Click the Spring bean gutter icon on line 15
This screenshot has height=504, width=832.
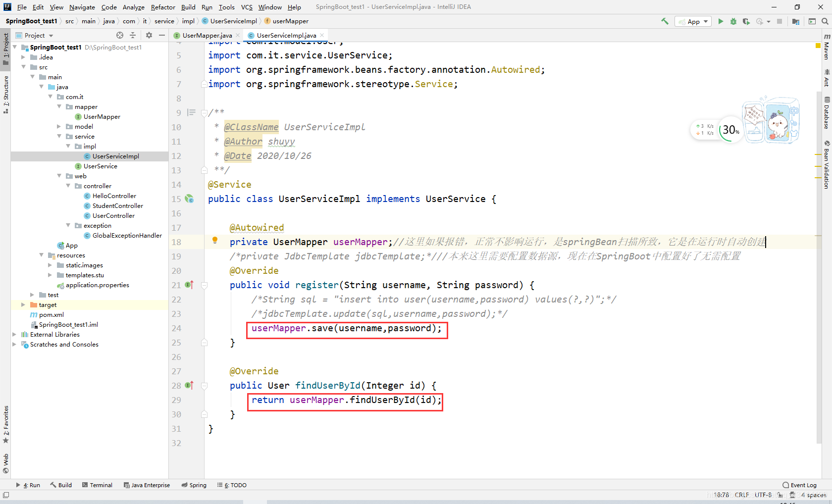point(189,199)
